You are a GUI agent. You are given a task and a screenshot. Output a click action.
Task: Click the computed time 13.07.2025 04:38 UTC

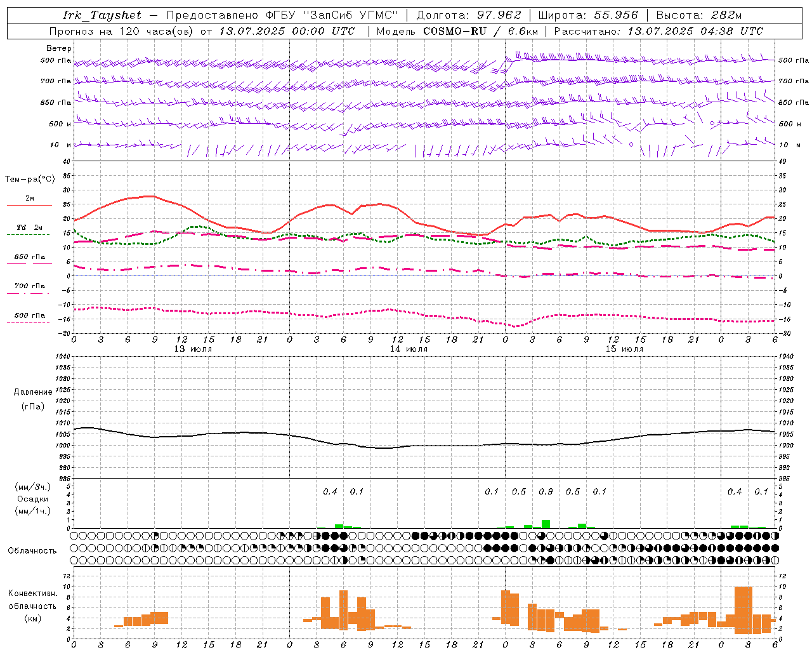click(695, 31)
